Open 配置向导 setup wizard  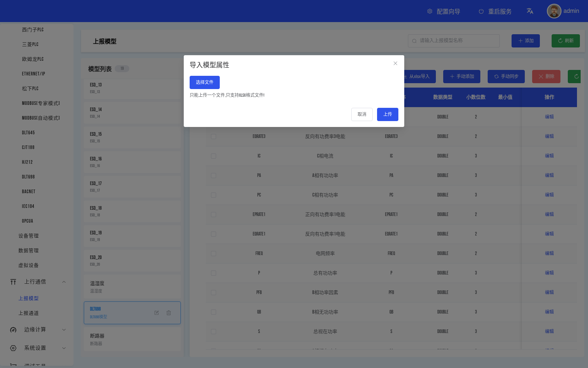[444, 11]
